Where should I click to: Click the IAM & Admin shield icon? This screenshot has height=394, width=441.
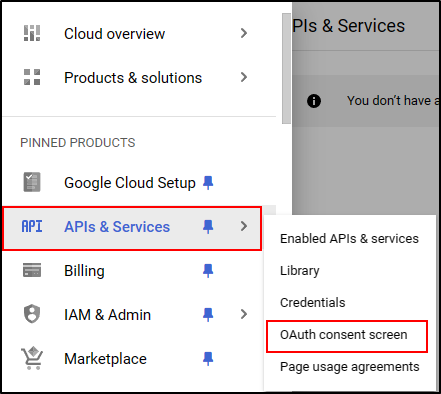click(x=32, y=314)
